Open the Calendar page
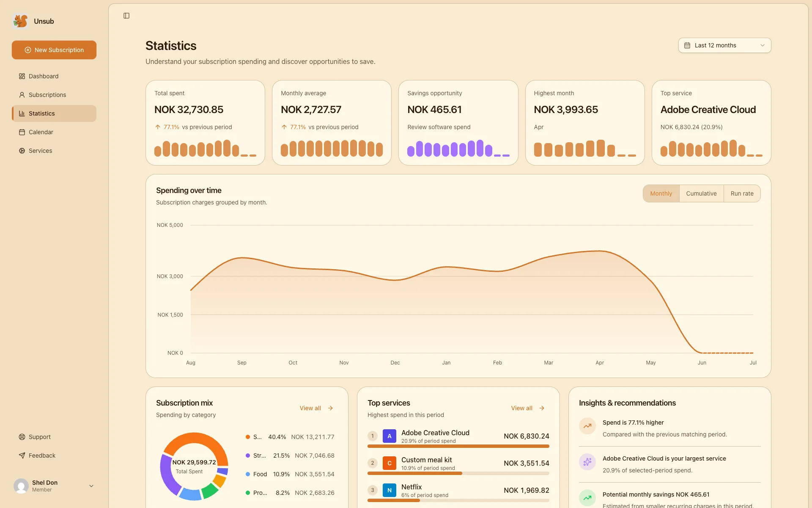 54,132
